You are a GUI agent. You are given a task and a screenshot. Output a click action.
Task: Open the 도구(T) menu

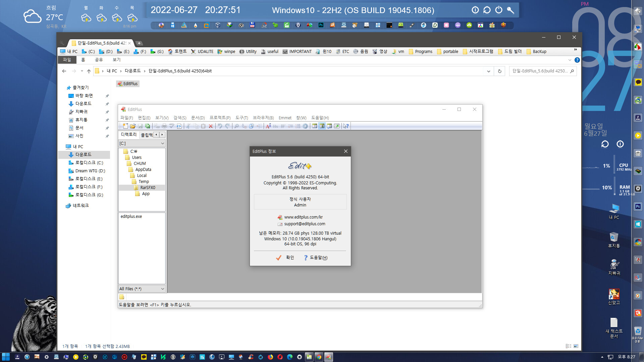[242, 118]
